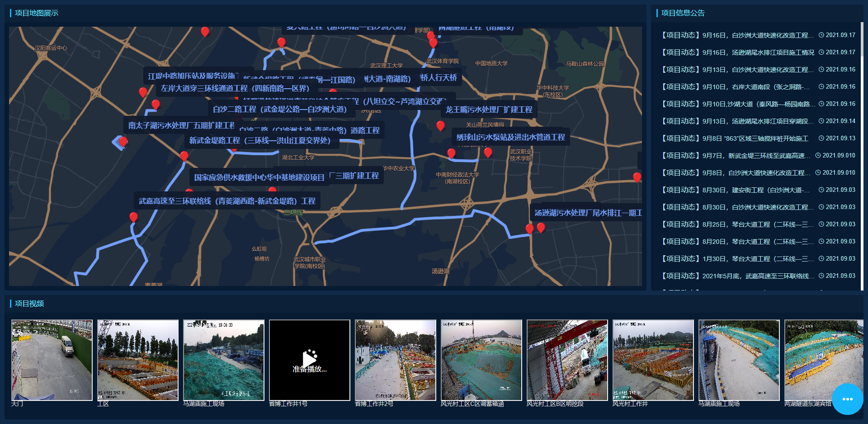Click the play icon on 省博工作井1号 video
Image resolution: width=868 pixels, height=424 pixels.
pyautogui.click(x=309, y=359)
